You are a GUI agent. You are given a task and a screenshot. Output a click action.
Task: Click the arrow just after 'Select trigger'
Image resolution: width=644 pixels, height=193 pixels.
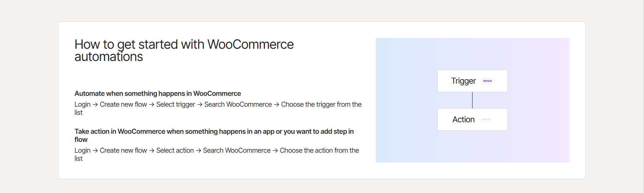[x=200, y=105]
